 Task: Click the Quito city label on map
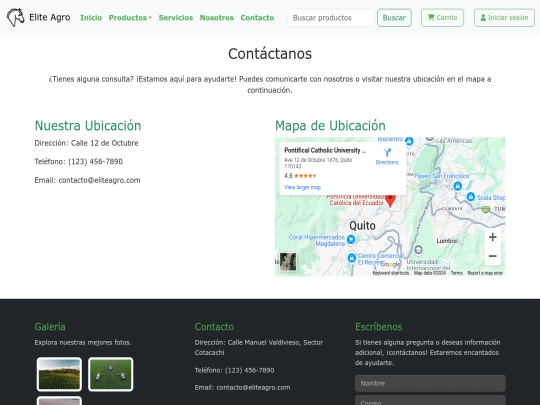(x=362, y=226)
